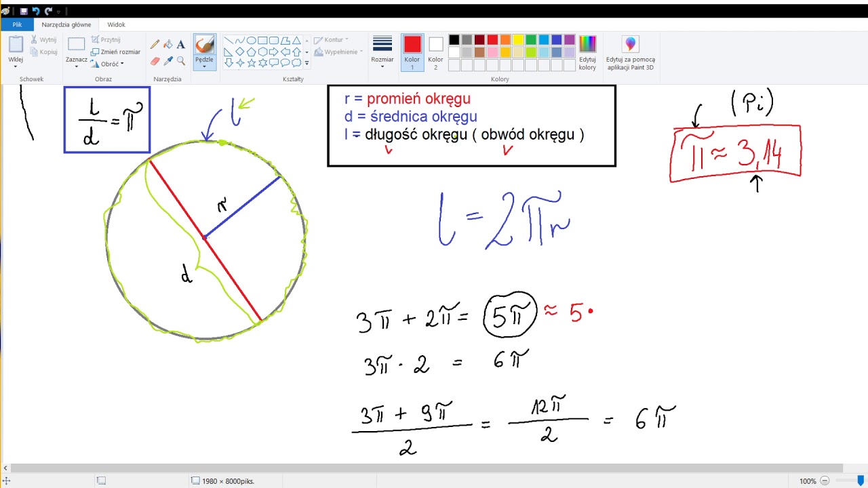The image size is (868, 488).
Task: Pick the hexagon shape
Action: click(262, 52)
